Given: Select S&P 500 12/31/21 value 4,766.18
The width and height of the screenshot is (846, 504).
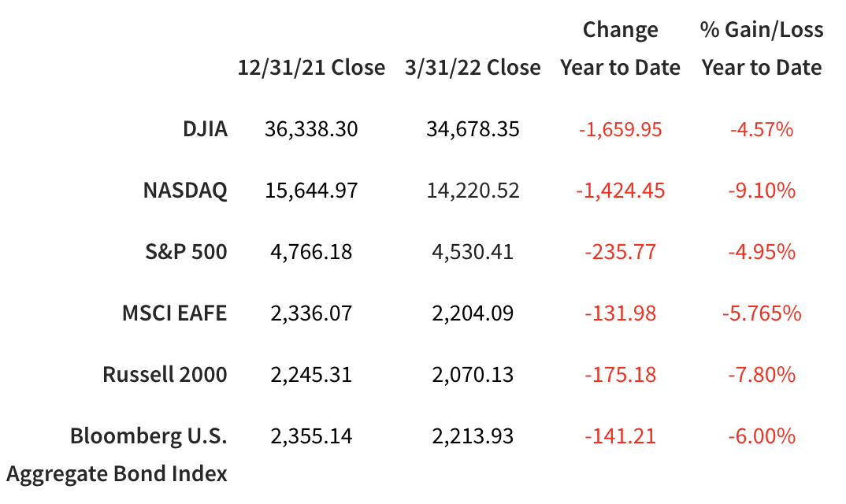Looking at the screenshot, I should pos(311,252).
